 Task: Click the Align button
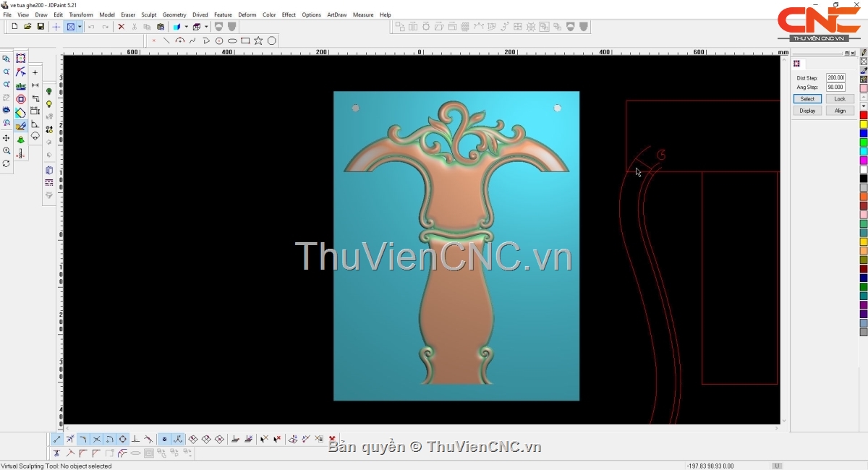[x=840, y=111]
